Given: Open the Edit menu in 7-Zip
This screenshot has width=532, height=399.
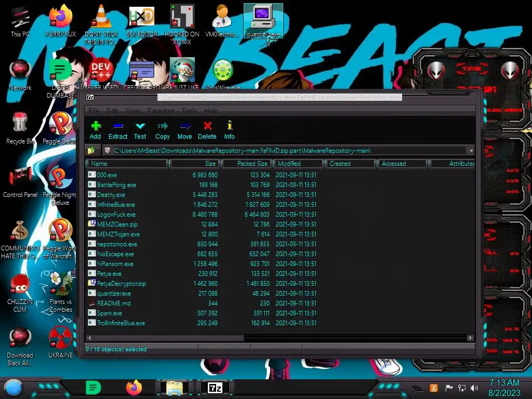Looking at the screenshot, I should (x=112, y=111).
